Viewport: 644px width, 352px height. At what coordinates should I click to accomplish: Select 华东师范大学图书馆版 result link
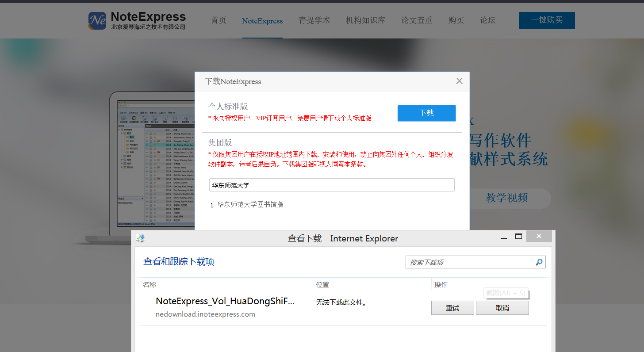[250, 204]
